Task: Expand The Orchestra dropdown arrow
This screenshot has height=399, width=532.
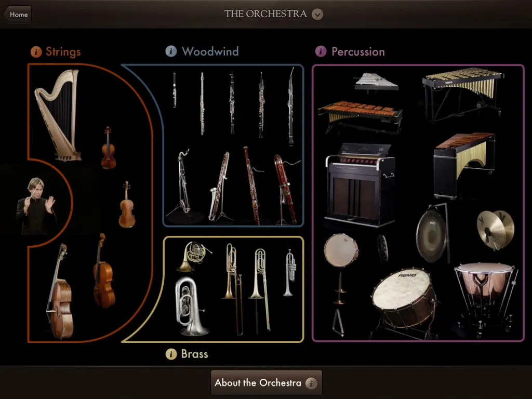Action: tap(317, 14)
